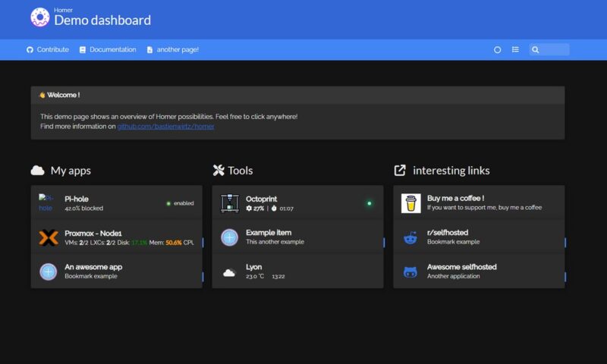Click the Octoprint green status indicator

click(x=370, y=203)
